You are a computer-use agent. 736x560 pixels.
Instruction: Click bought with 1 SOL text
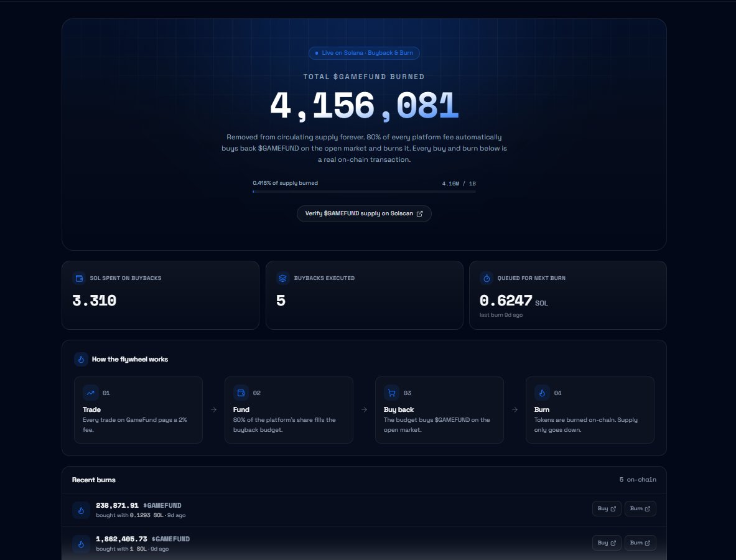[x=121, y=549]
